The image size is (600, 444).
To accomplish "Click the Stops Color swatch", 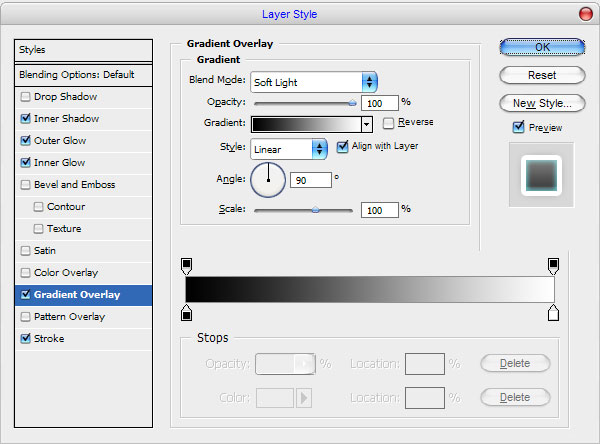I will coord(275,398).
